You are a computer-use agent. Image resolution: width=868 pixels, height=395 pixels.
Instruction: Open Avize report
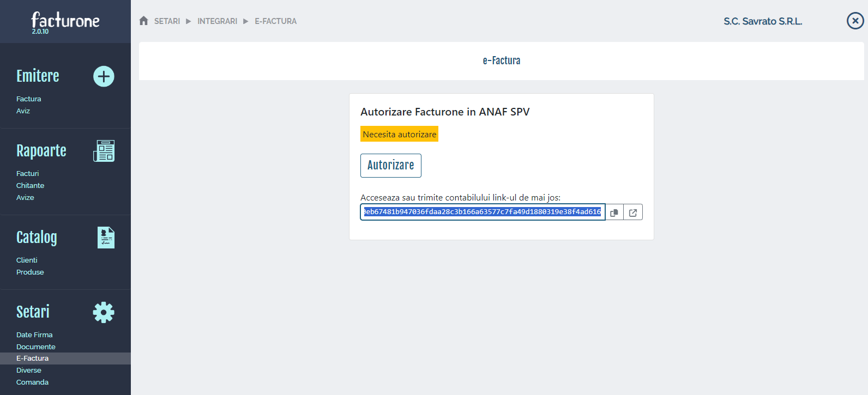click(x=25, y=198)
